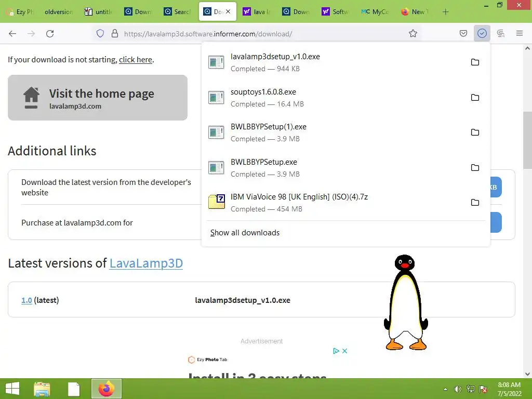Click the Pingu penguin desktop character
Image resolution: width=532 pixels, height=399 pixels.
click(x=406, y=302)
